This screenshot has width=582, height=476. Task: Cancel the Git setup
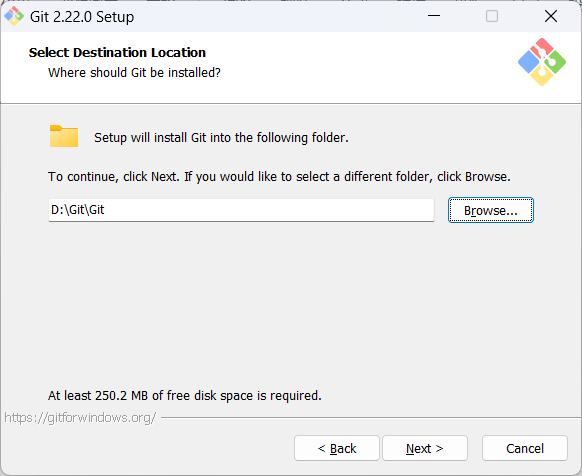pyautogui.click(x=525, y=448)
